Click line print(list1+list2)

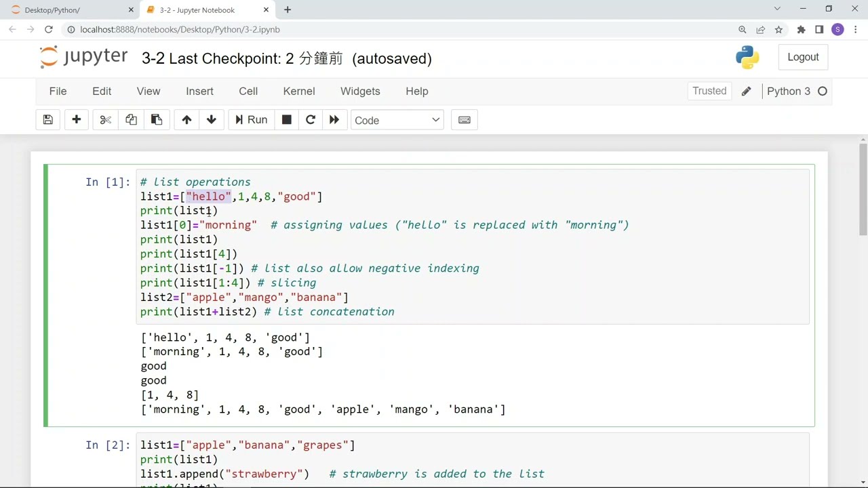tap(199, 312)
